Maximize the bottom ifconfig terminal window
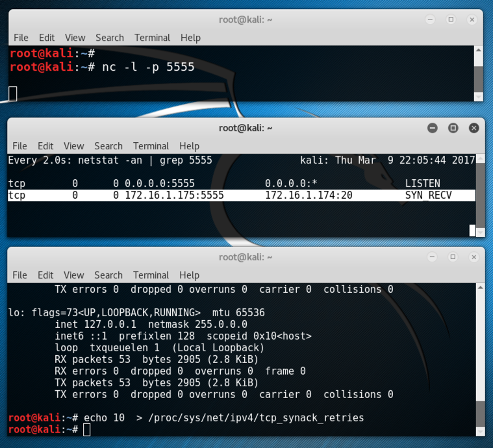493x448 pixels. [x=453, y=257]
